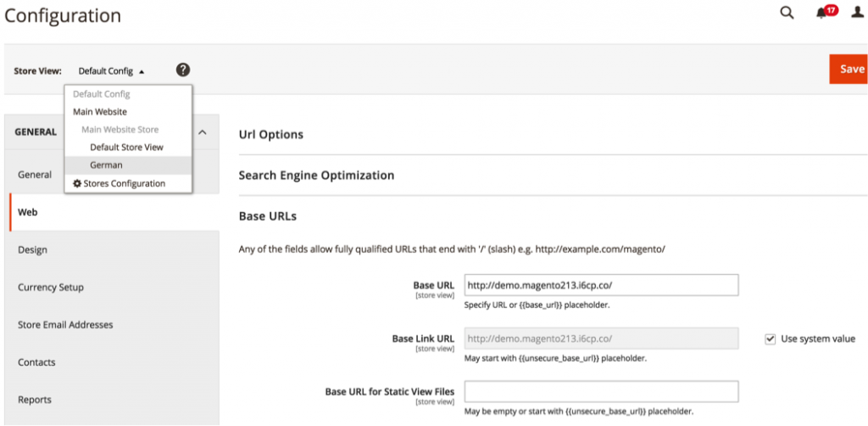Open the notifications bell icon

click(x=821, y=14)
